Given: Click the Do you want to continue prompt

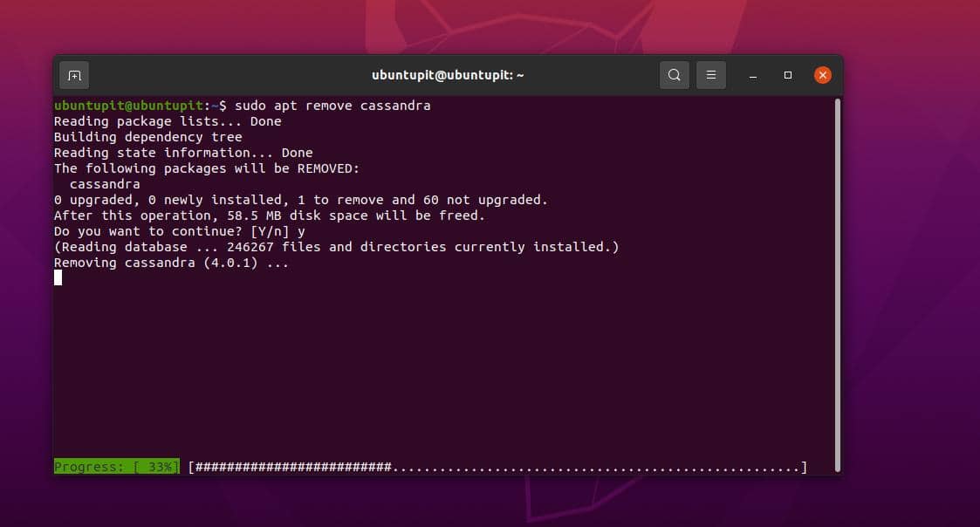Looking at the screenshot, I should click(x=175, y=231).
